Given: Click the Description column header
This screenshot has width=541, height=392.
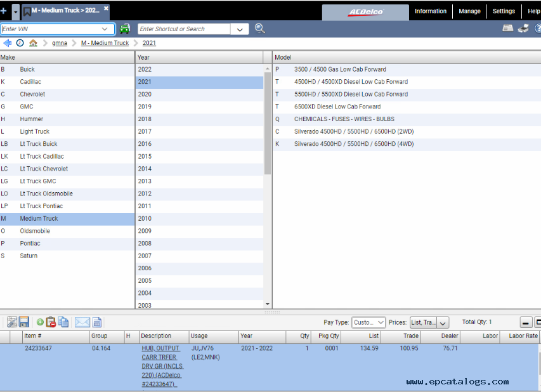Looking at the screenshot, I should 164,336.
